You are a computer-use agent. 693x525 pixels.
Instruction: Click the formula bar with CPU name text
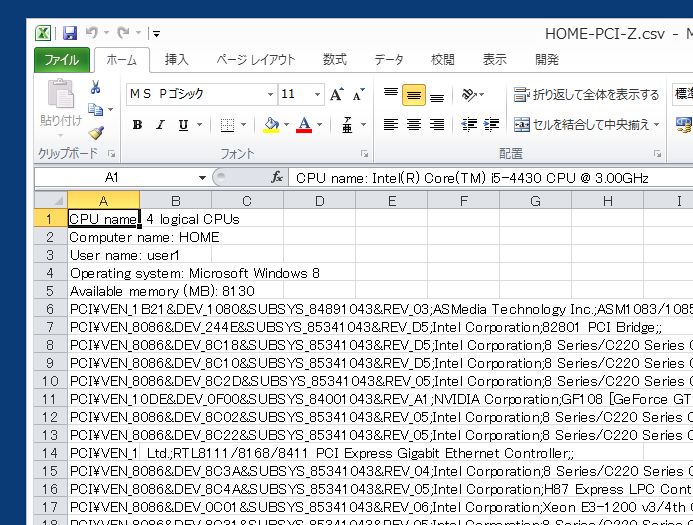click(491, 178)
